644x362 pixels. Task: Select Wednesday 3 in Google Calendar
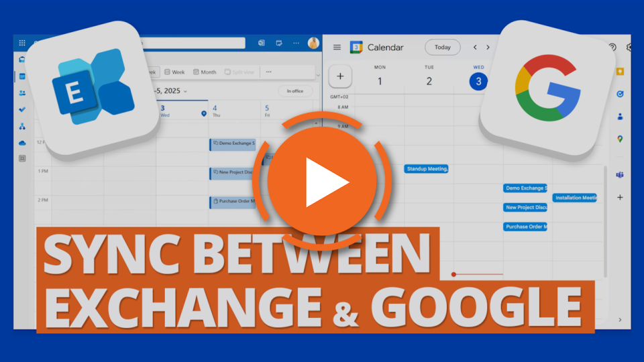click(478, 81)
